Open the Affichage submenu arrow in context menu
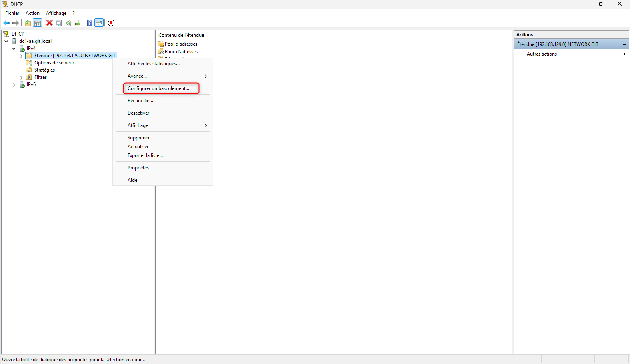 coord(206,125)
